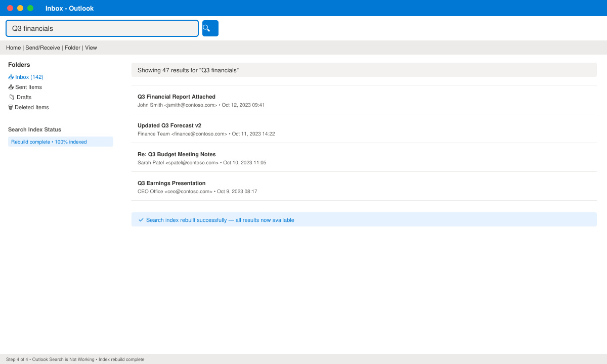Select Inbox (142) folder
The width and height of the screenshot is (607, 364).
29,77
